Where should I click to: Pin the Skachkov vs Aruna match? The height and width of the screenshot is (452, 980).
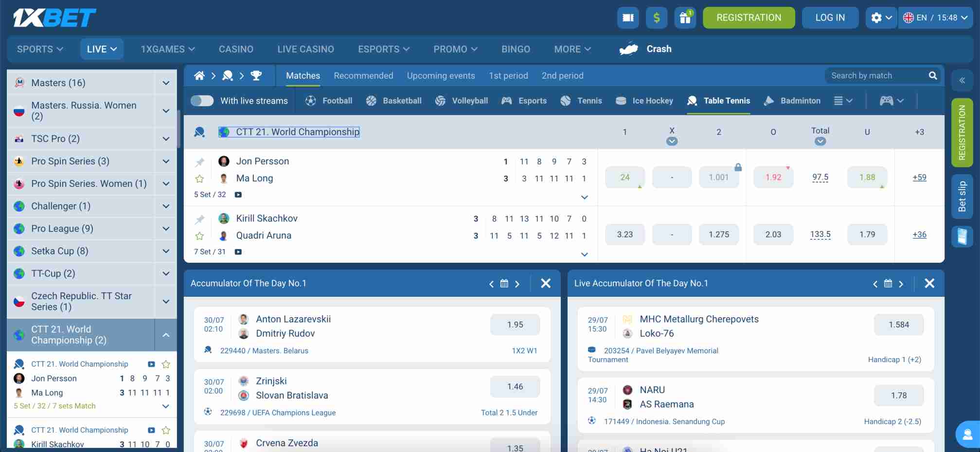(199, 219)
